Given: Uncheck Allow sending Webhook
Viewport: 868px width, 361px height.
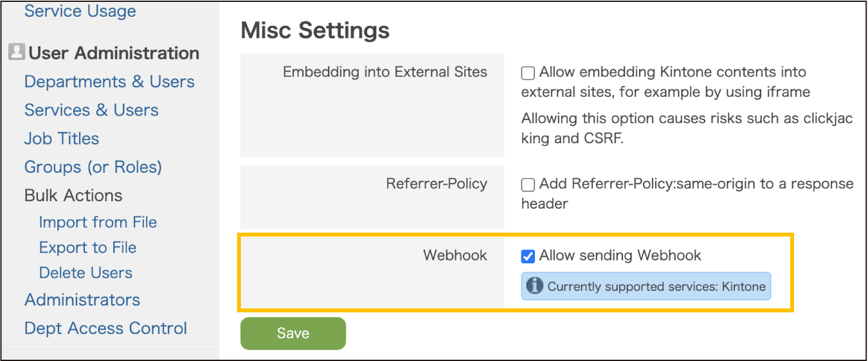Looking at the screenshot, I should tap(528, 256).
